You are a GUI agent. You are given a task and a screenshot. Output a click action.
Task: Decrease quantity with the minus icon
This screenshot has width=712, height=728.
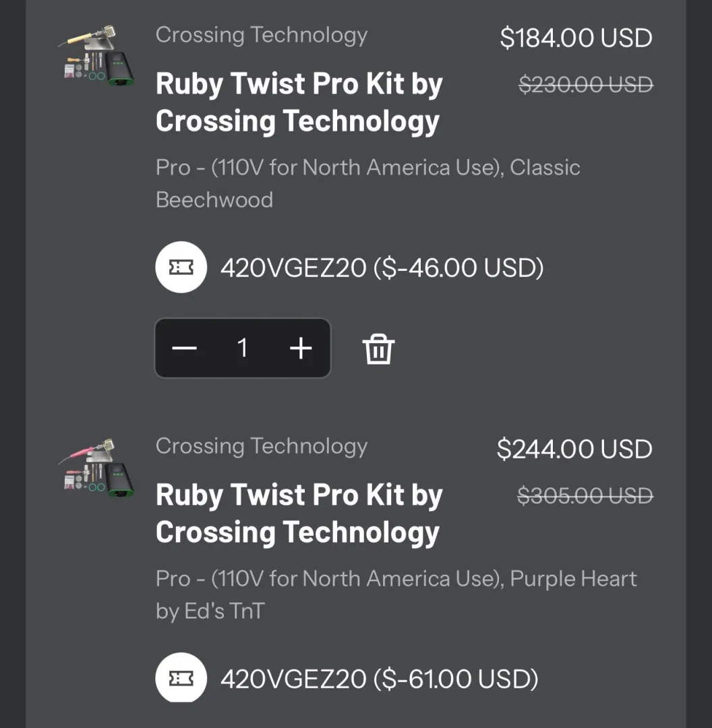pyautogui.click(x=184, y=348)
